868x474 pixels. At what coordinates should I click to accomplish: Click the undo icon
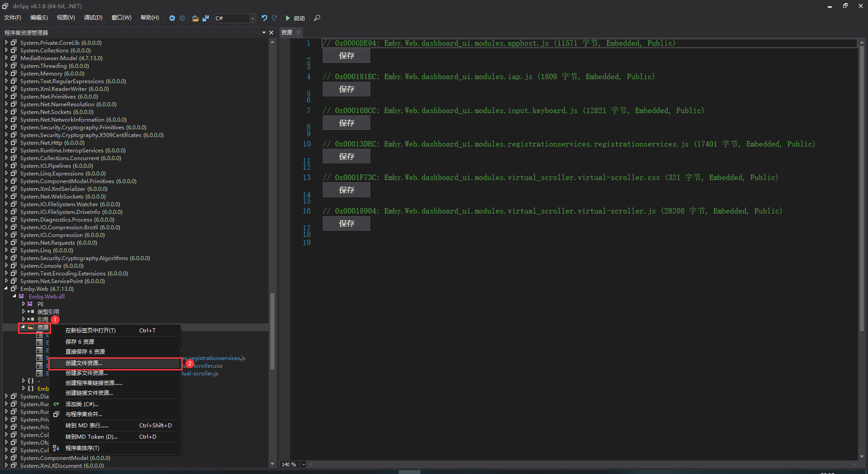(x=264, y=18)
